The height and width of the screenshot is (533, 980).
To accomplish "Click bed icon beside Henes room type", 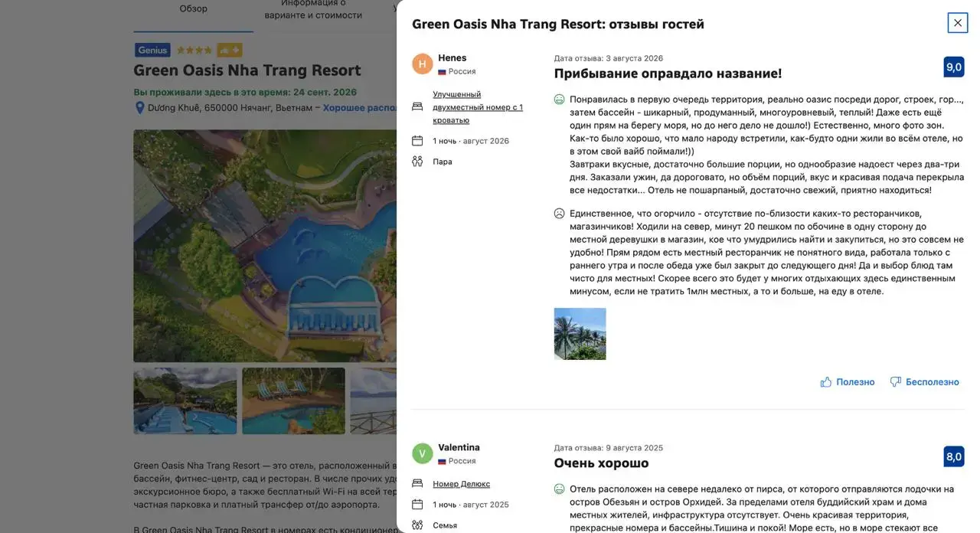I will tap(417, 107).
